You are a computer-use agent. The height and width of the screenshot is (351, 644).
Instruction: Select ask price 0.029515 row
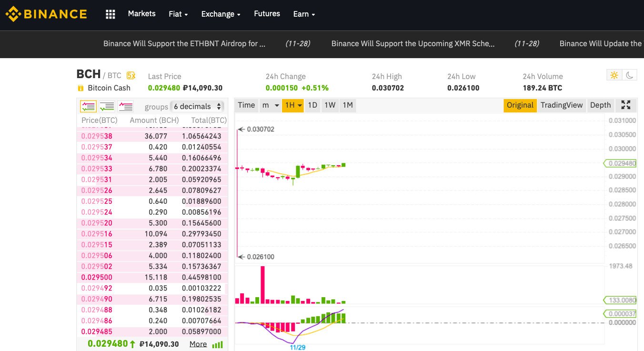tap(152, 245)
